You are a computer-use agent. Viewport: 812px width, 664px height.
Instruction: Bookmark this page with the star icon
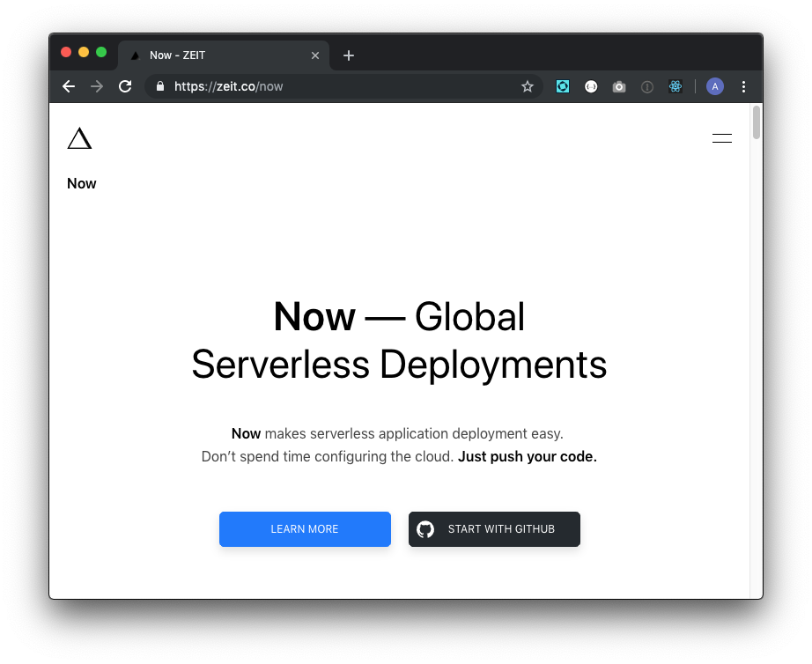tap(528, 86)
